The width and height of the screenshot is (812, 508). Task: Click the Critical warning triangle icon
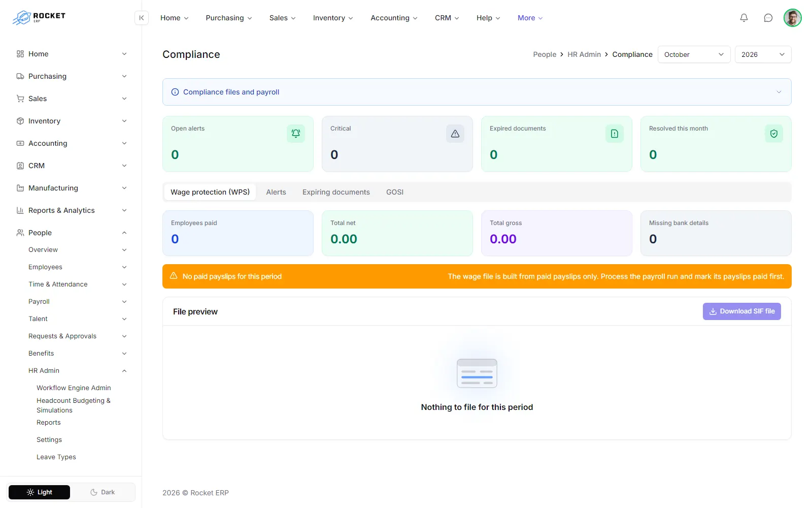(x=455, y=134)
